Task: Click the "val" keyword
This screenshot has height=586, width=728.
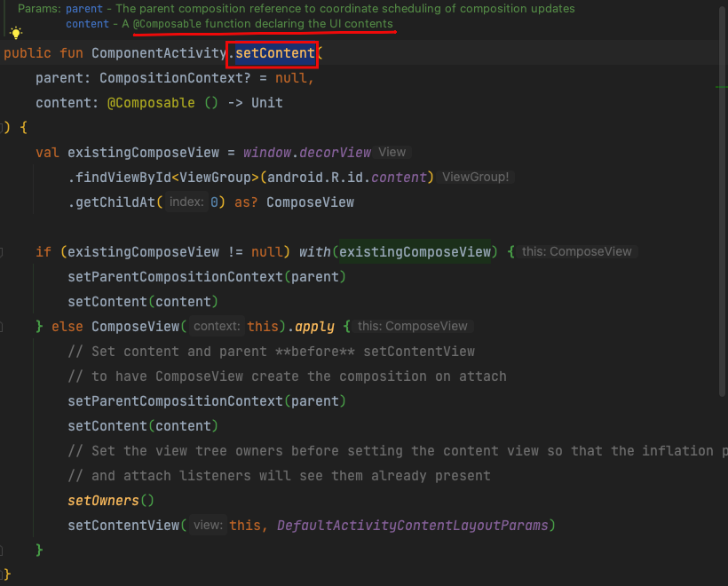Action: [47, 153]
